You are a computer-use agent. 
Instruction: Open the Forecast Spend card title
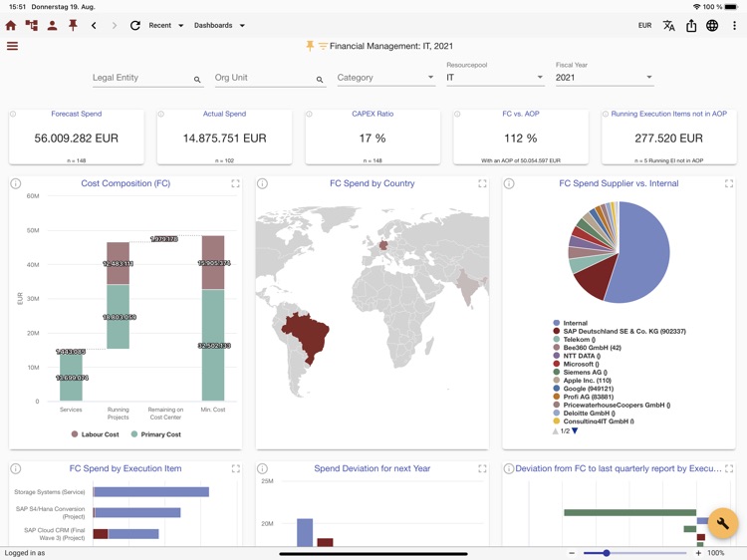[77, 114]
